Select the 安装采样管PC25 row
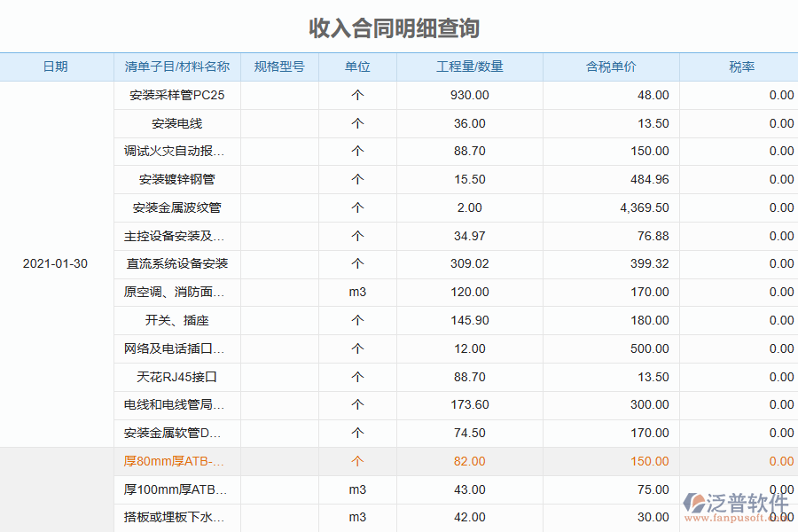This screenshot has height=532, width=798. coord(175,95)
